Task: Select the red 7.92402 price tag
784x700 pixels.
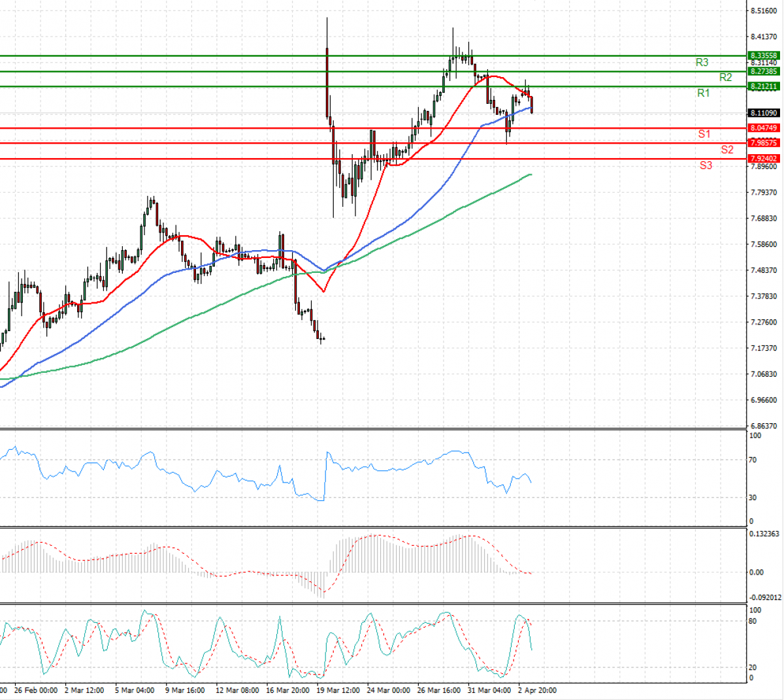Action: (763, 159)
